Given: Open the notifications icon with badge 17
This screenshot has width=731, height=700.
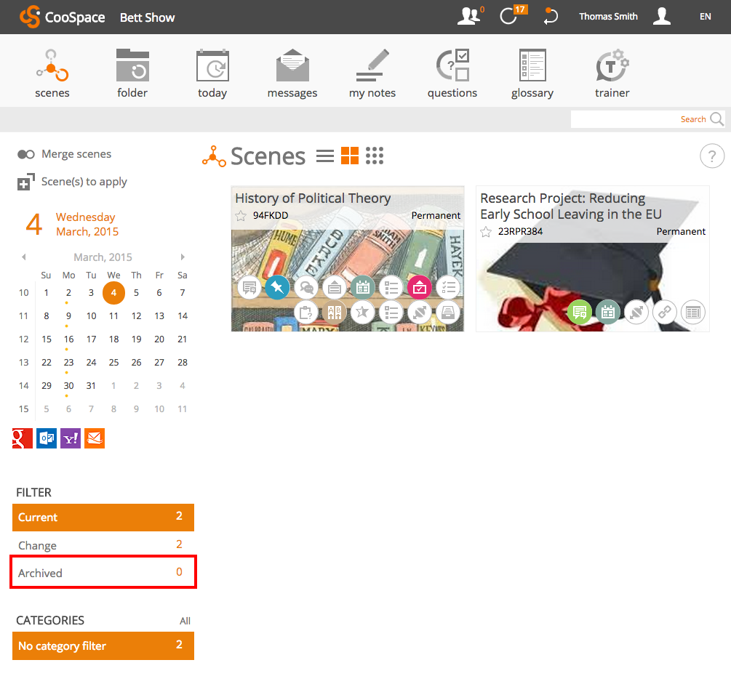Looking at the screenshot, I should click(513, 15).
